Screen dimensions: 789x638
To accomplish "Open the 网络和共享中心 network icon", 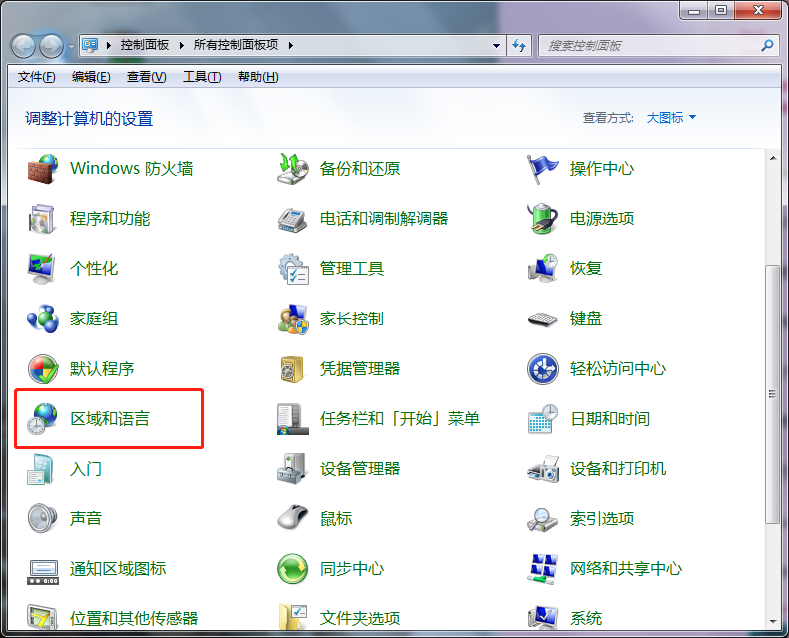I will click(x=542, y=569).
